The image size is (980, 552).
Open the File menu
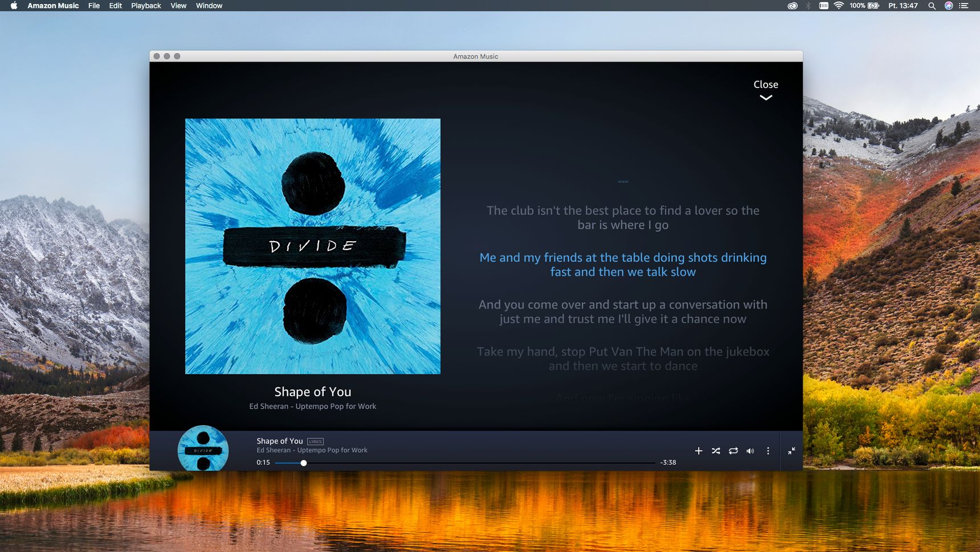click(x=94, y=6)
